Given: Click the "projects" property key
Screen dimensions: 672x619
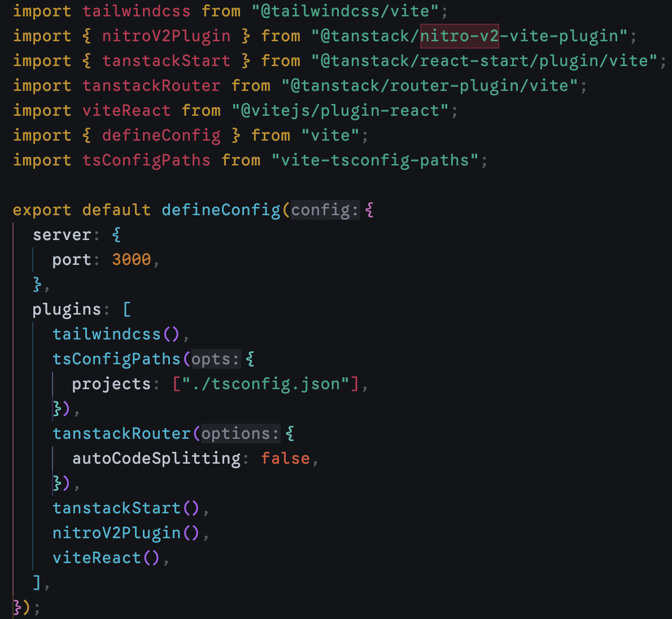Looking at the screenshot, I should click(111, 384).
